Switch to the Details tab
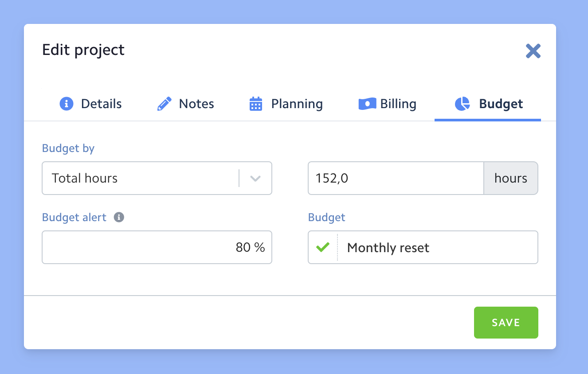Screen dimensions: 588x374 pos(101,104)
